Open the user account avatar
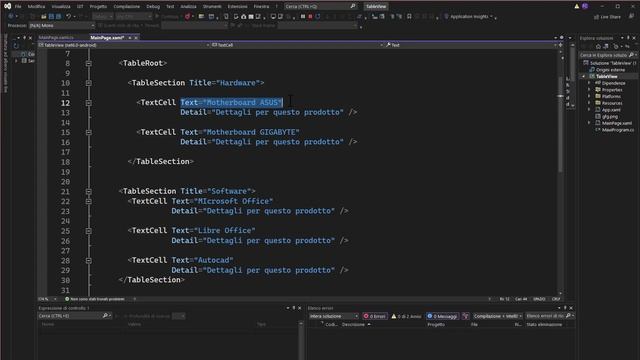The width and height of the screenshot is (640, 360). click(x=585, y=7)
